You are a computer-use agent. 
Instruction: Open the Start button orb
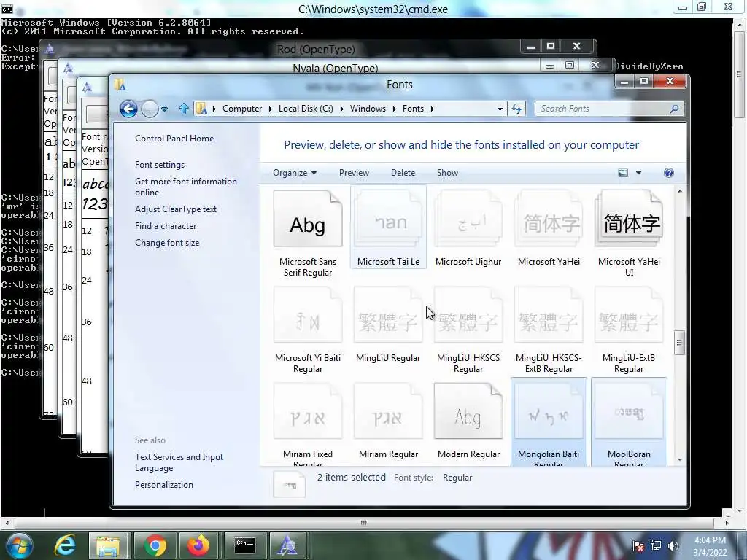point(19,545)
